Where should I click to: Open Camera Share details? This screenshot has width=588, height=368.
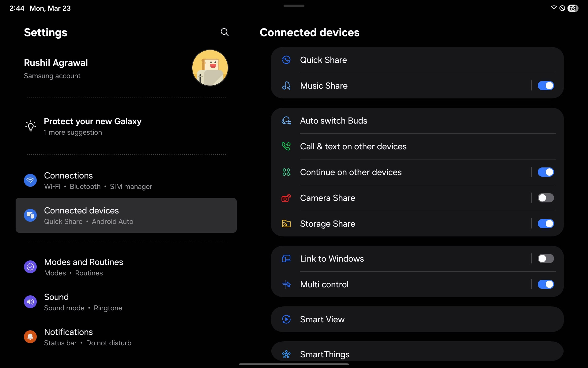(401, 198)
